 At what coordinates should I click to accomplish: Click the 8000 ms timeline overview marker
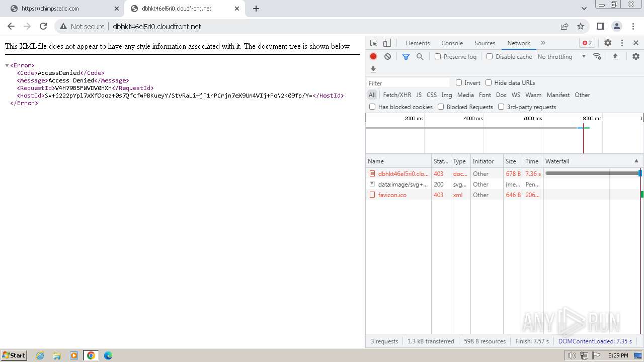592,118
